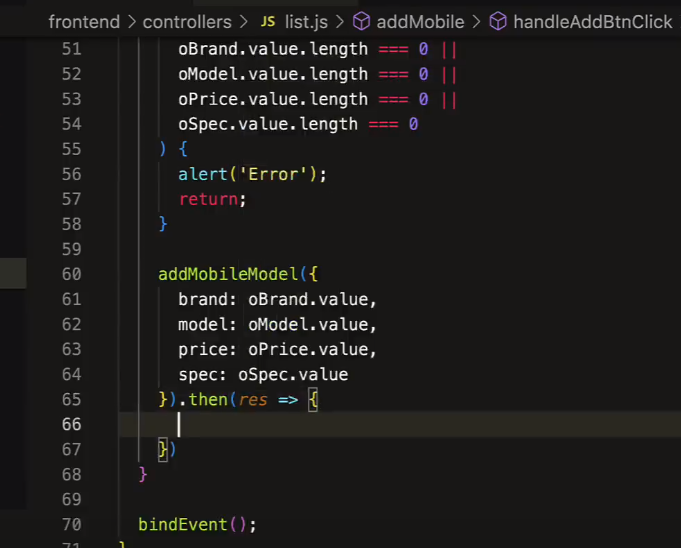
Task: Click the return keyword on line 57
Action: (208, 199)
